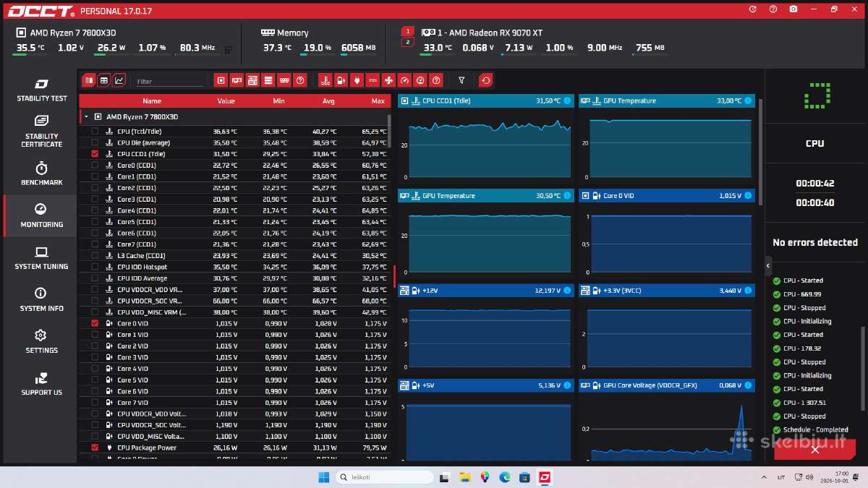The width and height of the screenshot is (868, 488).
Task: Click the Windows taskbar search box
Action: click(x=385, y=477)
